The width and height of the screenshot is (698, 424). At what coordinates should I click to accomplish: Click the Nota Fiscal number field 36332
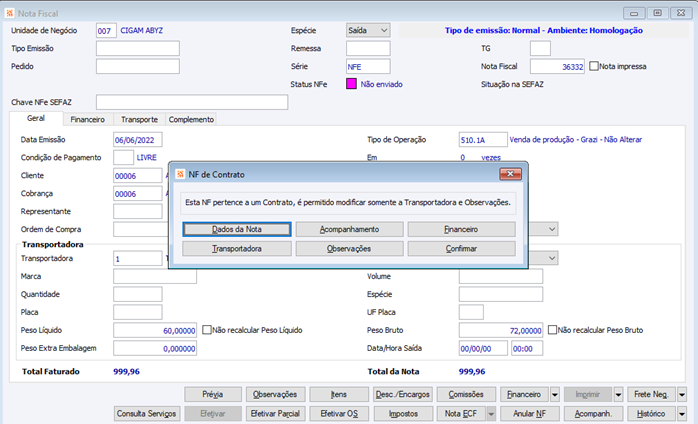tap(557, 66)
